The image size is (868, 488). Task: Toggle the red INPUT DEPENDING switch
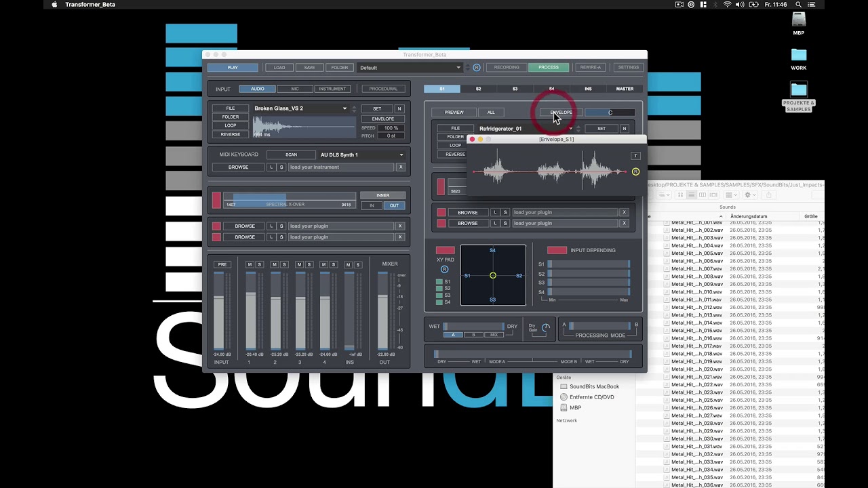click(557, 250)
